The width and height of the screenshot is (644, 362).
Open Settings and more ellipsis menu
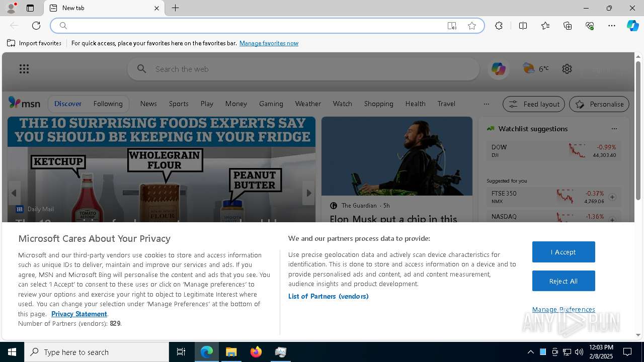tap(612, 26)
